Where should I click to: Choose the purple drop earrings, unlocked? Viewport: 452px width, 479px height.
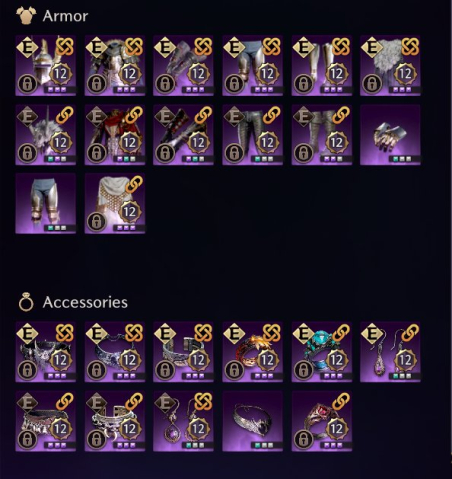point(390,352)
